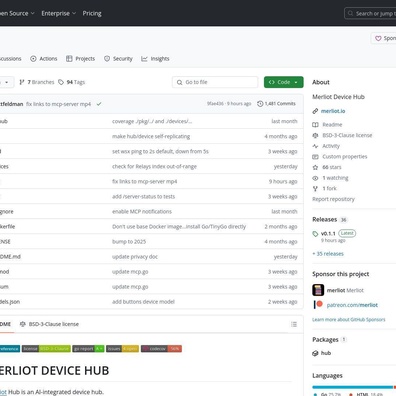This screenshot has width=396, height=396.
Task: Click the commits clock history icon
Action: pos(260,104)
